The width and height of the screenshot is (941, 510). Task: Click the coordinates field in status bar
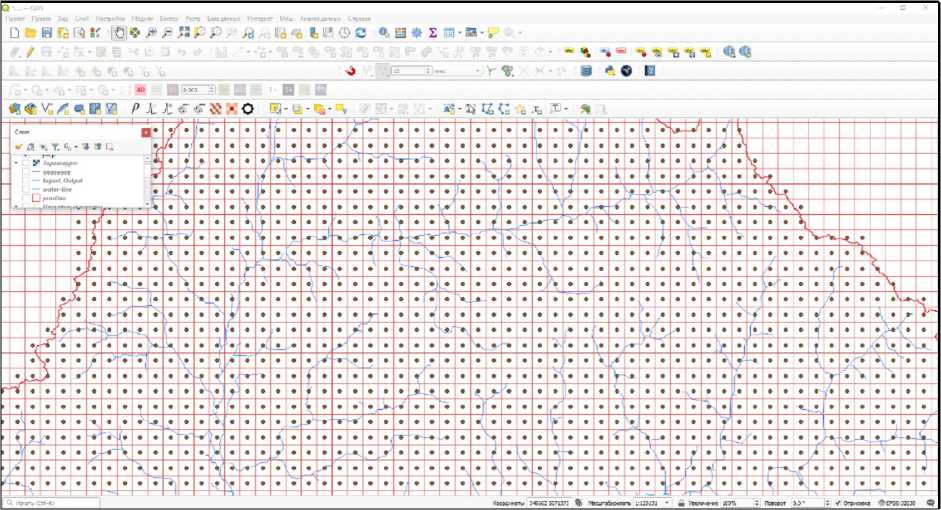click(550, 503)
